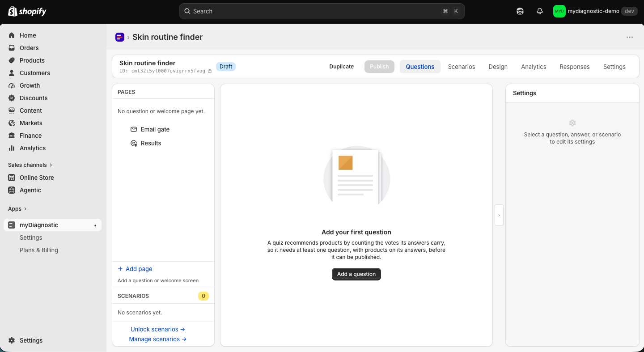Copy the quiz ID with the clipboard icon

[210, 71]
